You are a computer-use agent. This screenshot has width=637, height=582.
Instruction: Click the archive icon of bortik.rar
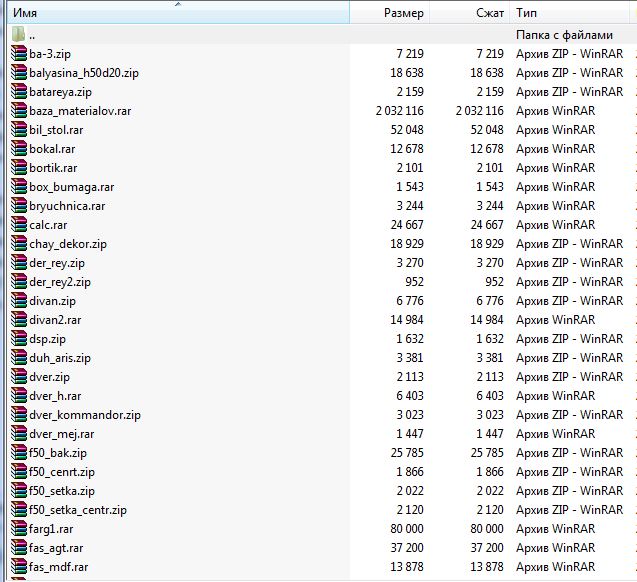[x=19, y=168]
